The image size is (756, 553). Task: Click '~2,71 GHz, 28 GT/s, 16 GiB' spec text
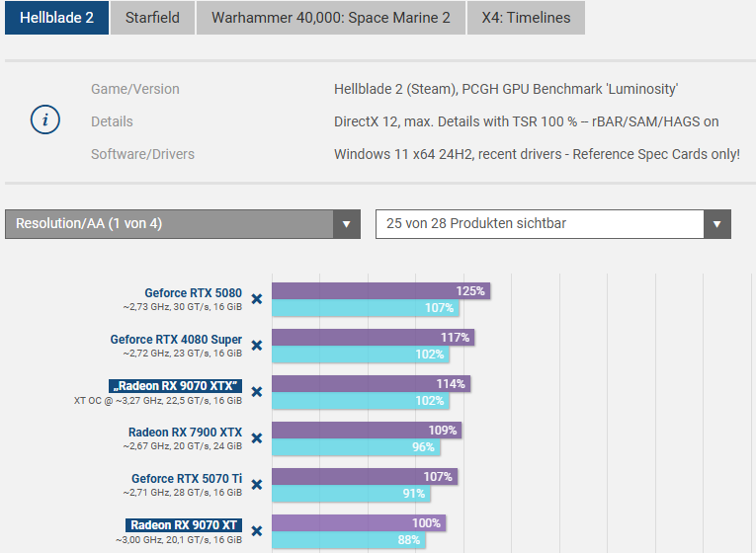(183, 493)
